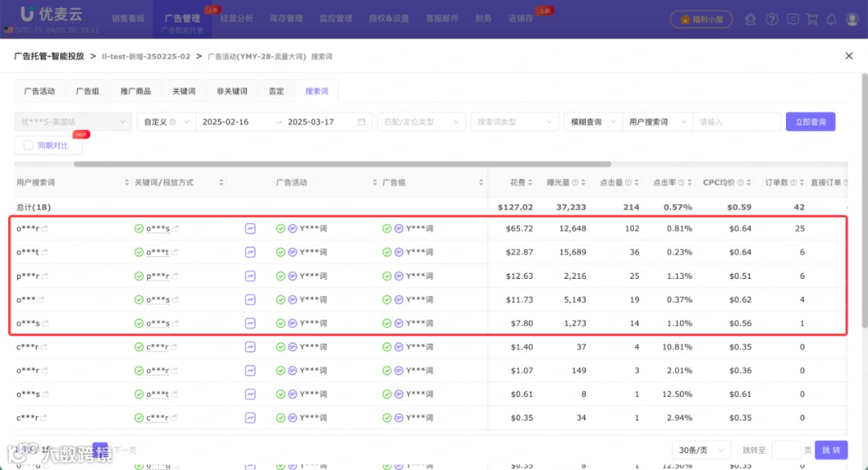Open the 30条/页 page size dropdown
Image resolution: width=868 pixels, height=470 pixels.
point(700,450)
